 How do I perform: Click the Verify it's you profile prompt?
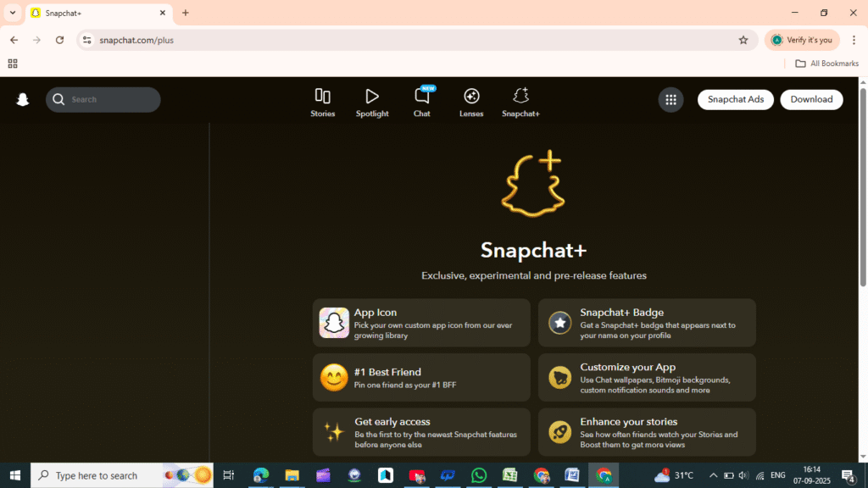(x=800, y=40)
